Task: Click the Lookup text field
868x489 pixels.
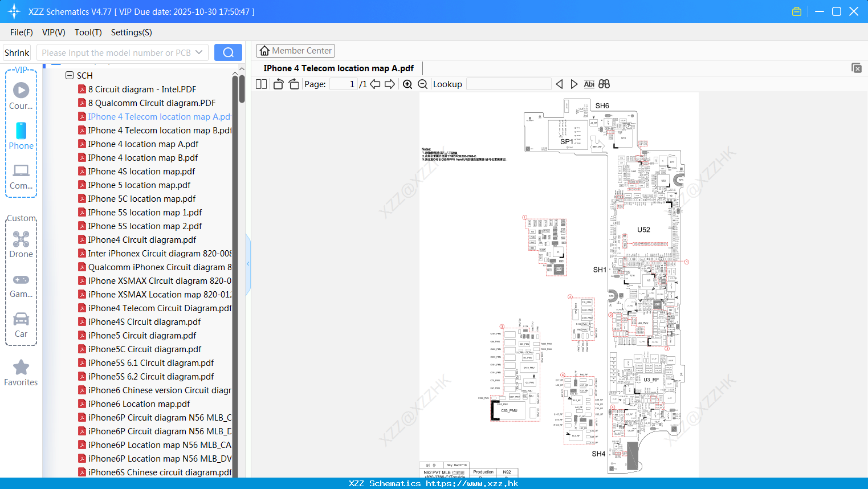Action: click(x=508, y=84)
